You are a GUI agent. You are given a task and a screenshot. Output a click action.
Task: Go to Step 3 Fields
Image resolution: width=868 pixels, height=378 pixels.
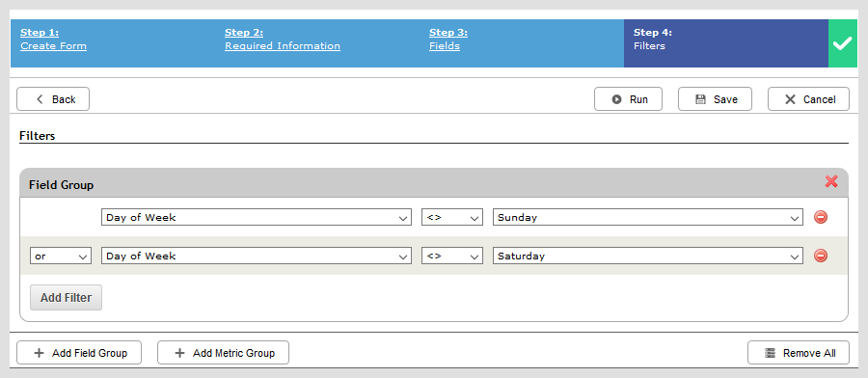point(448,40)
